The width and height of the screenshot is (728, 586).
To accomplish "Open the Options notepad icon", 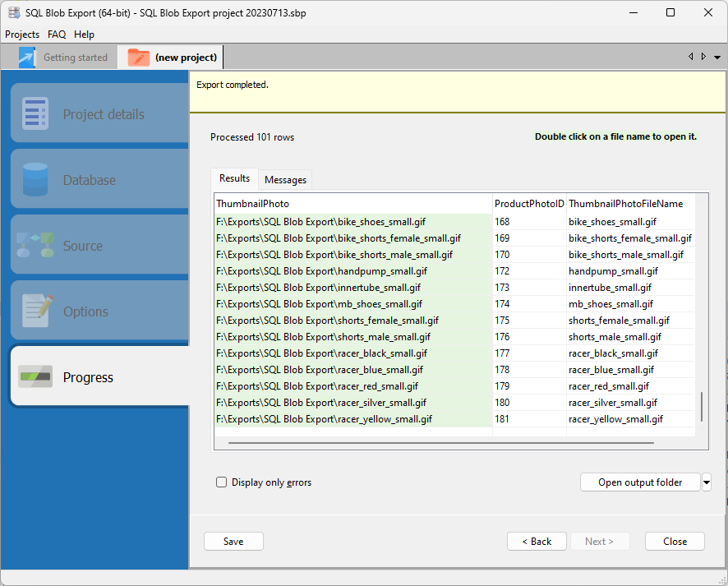I will (x=35, y=311).
